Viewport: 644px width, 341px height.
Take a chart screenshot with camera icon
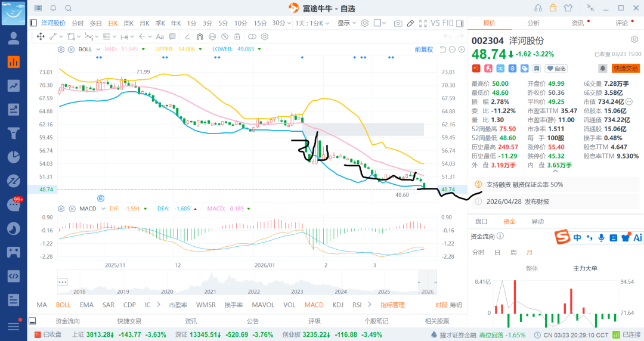pos(398,23)
